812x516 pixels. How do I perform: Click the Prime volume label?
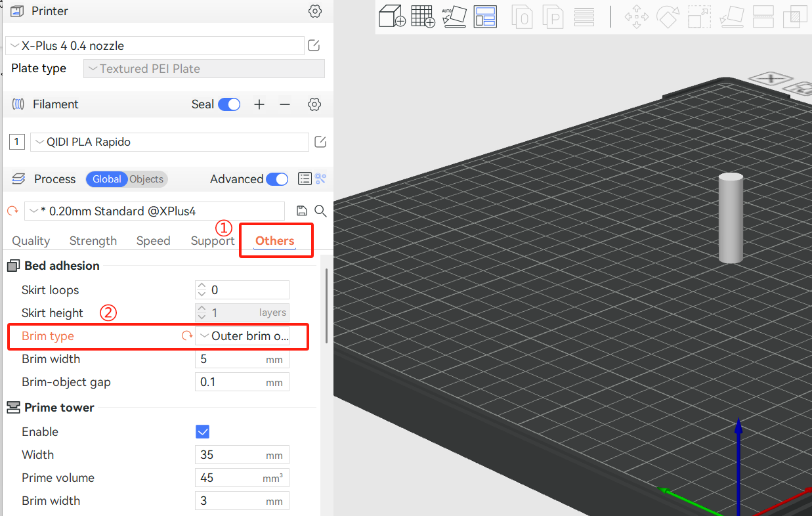coord(58,478)
